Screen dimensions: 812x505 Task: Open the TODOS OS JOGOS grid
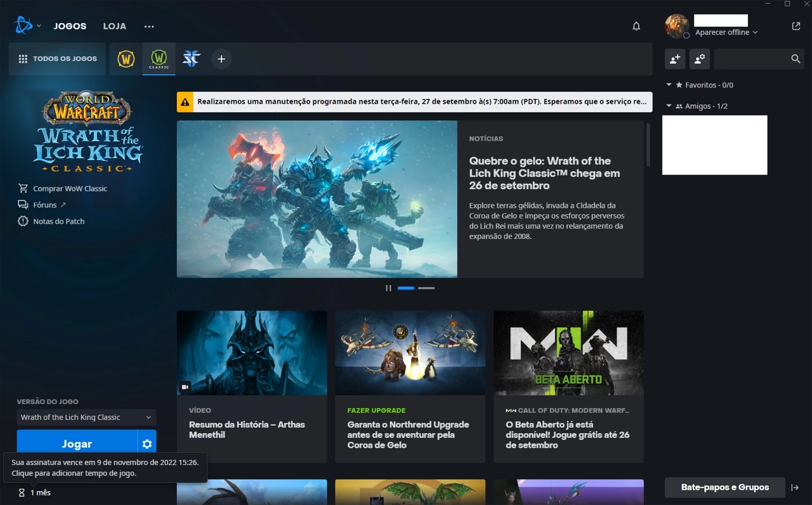coord(57,59)
